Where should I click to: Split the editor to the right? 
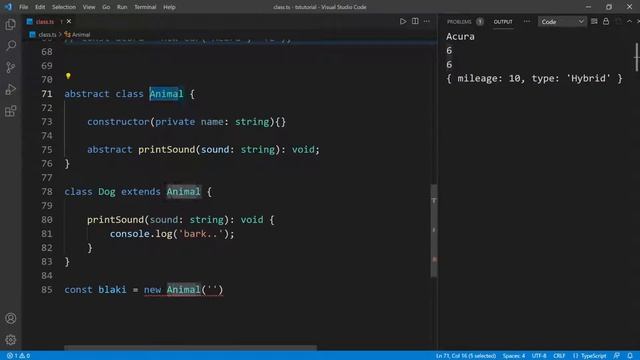pos(415,21)
